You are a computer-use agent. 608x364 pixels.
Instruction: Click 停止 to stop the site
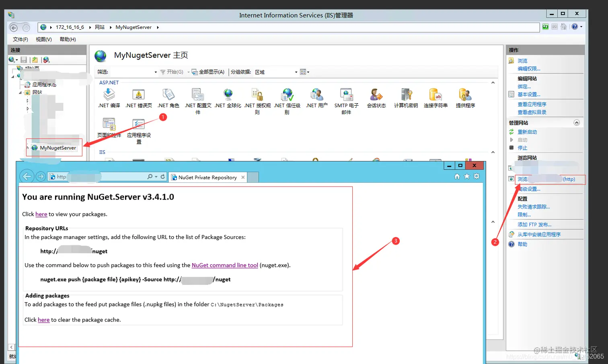click(522, 148)
